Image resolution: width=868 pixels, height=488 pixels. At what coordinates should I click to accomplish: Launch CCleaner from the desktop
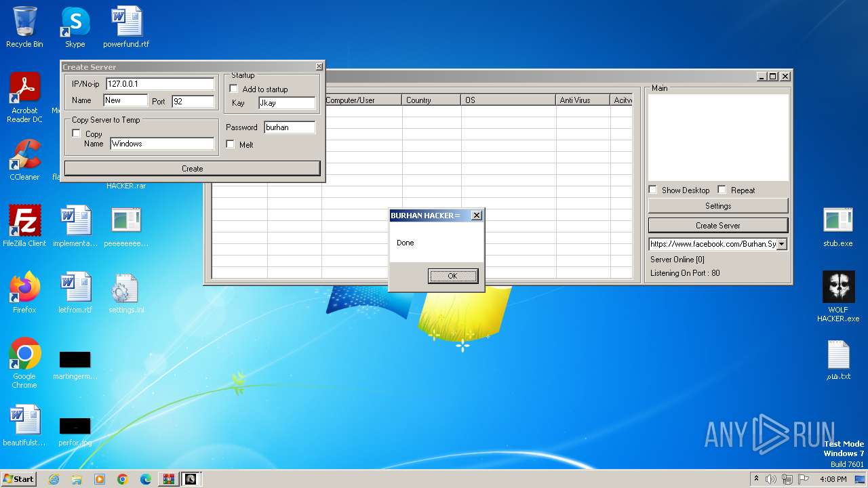[24, 160]
